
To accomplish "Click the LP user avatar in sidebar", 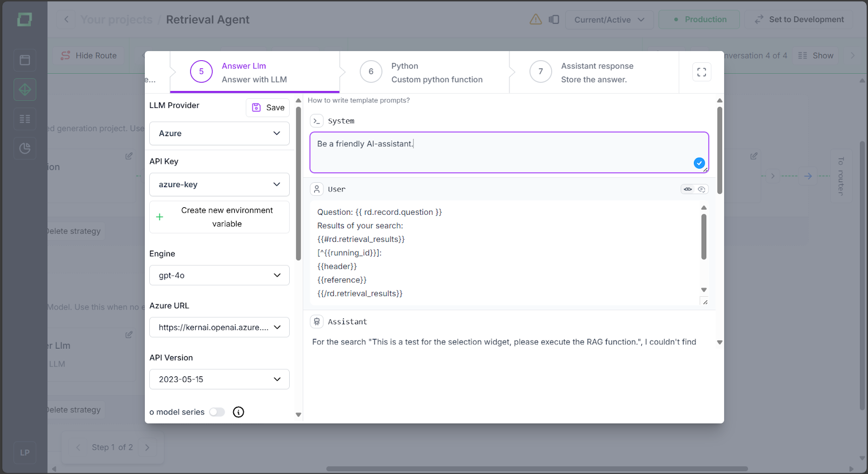I will point(25,452).
